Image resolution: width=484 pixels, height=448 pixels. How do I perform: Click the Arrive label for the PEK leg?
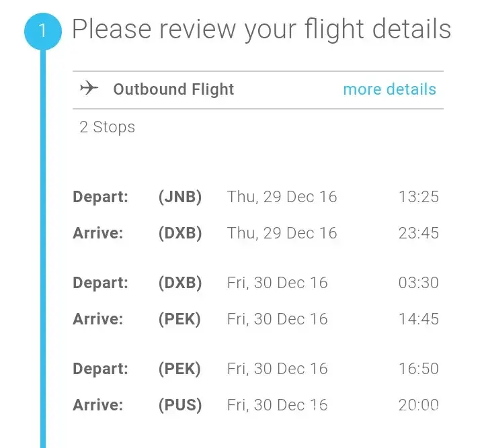(x=98, y=319)
